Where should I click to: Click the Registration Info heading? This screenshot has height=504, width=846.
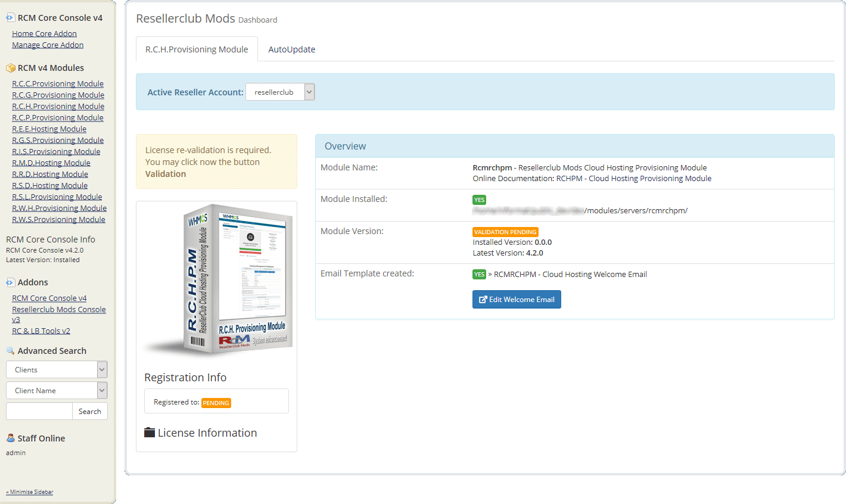click(185, 377)
